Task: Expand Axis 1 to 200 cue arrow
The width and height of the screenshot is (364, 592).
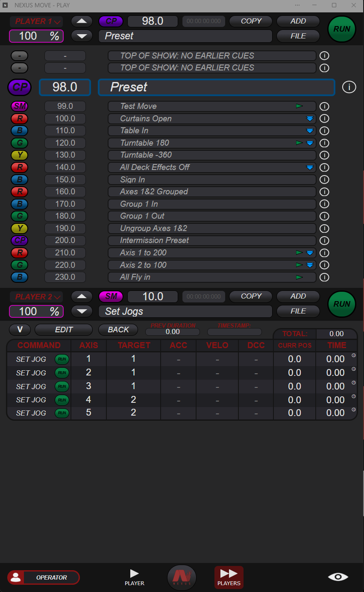Action: tap(310, 253)
